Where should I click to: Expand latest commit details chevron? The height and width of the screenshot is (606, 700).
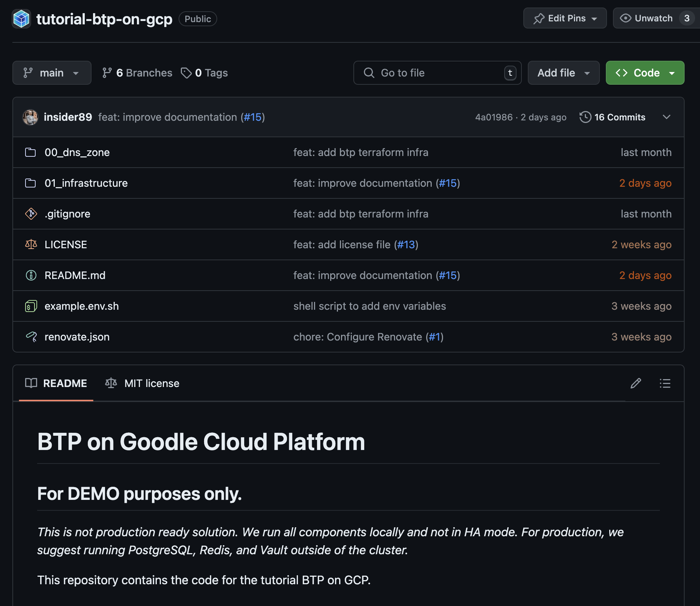pos(666,117)
